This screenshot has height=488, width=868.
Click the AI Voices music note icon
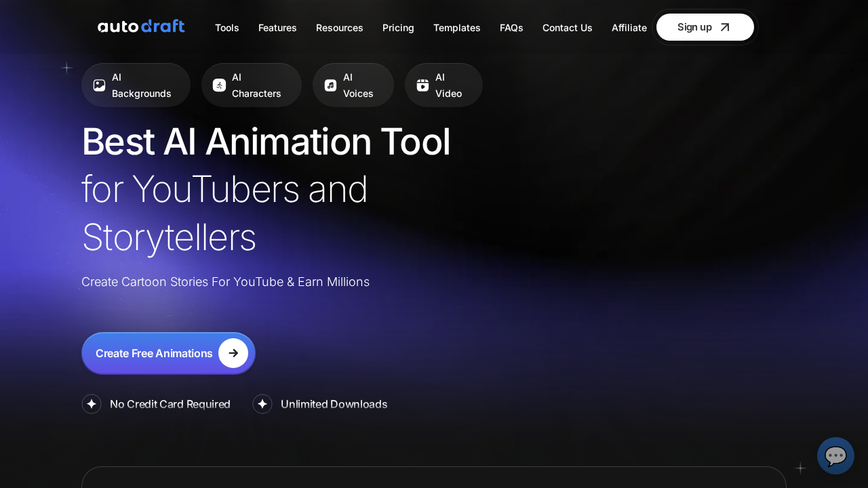tap(330, 85)
